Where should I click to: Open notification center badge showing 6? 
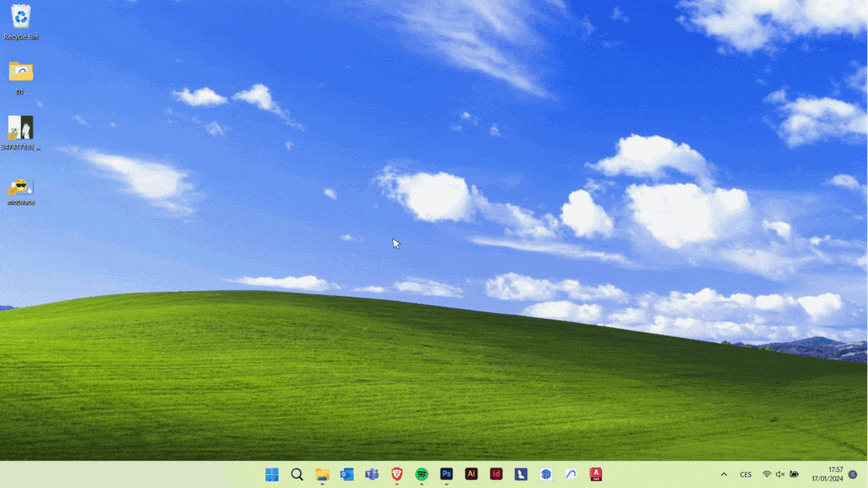point(853,474)
